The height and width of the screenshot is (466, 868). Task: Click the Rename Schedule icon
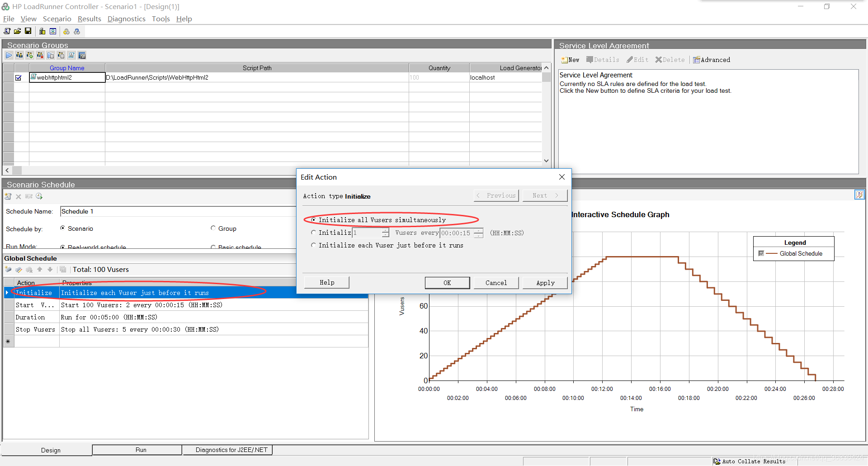click(x=29, y=196)
